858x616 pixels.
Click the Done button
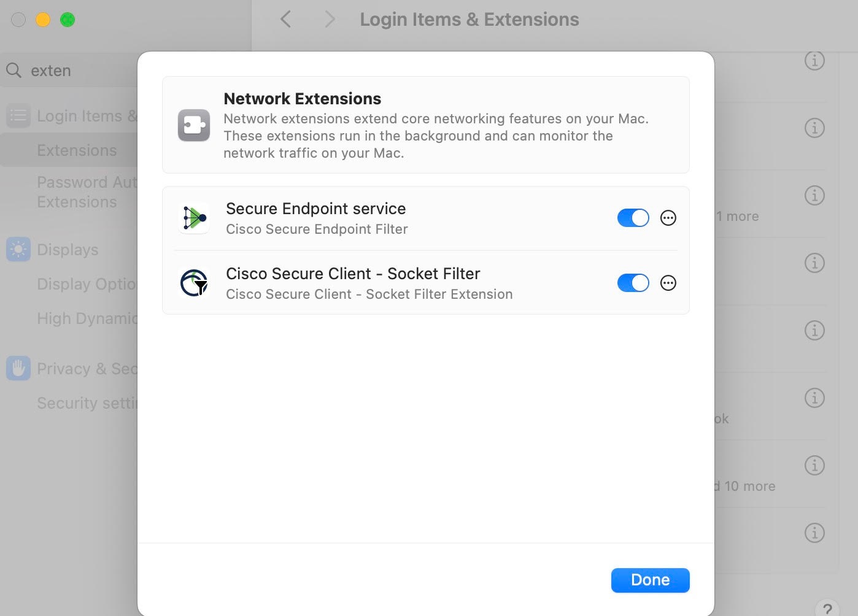(650, 580)
